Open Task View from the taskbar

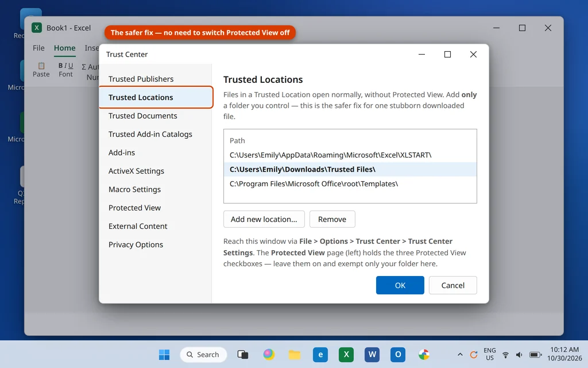243,354
